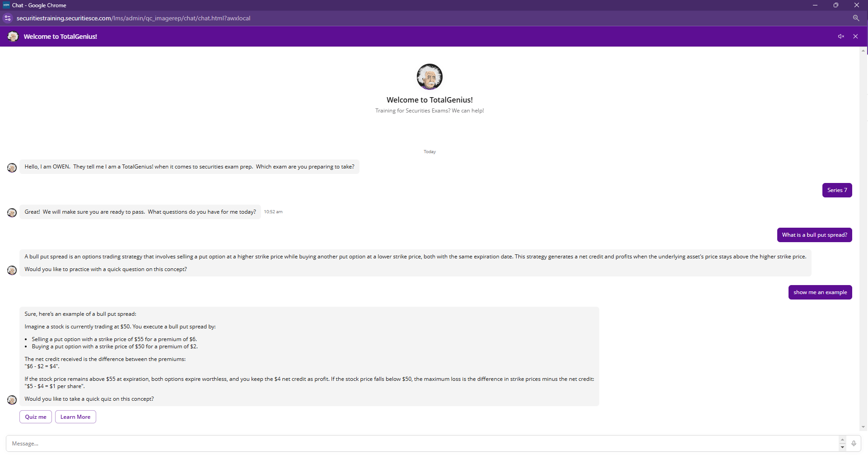Image resolution: width=868 pixels, height=459 pixels.
Task: Click the 'What is a bull put spread?' bubble
Action: pos(814,235)
